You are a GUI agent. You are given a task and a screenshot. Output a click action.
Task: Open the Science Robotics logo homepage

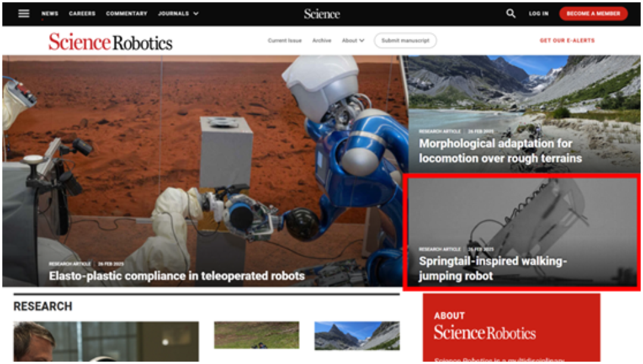(110, 42)
